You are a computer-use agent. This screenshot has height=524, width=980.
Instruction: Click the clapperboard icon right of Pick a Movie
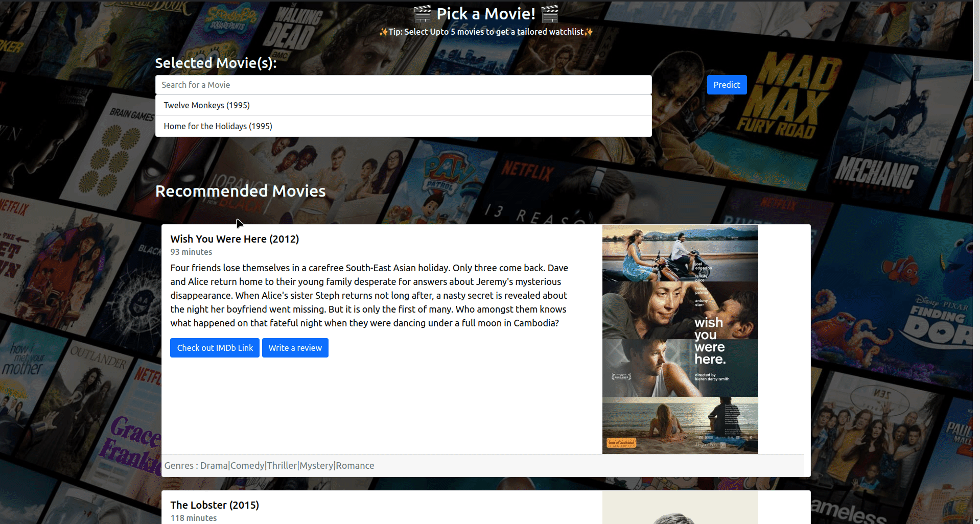550,14
